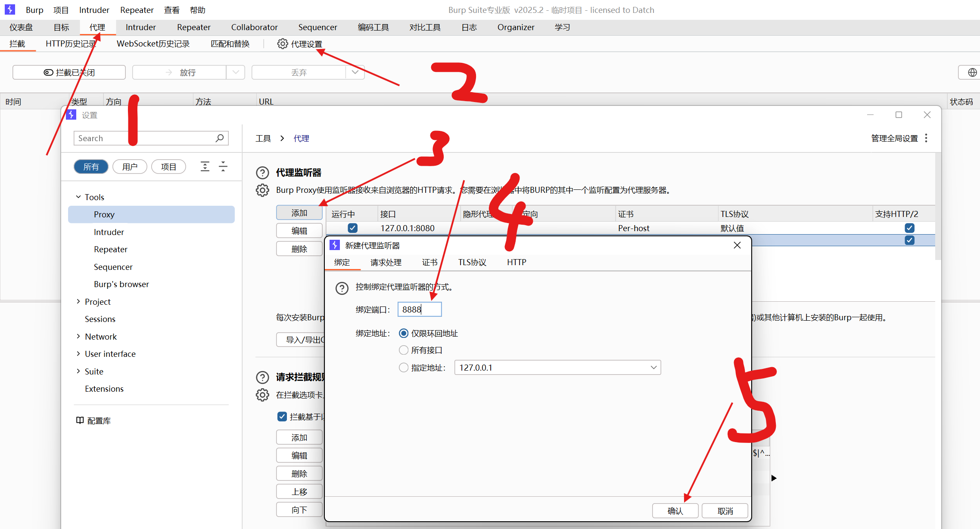Image resolution: width=980 pixels, height=529 pixels.
Task: Click the settings Search field
Action: 151,138
